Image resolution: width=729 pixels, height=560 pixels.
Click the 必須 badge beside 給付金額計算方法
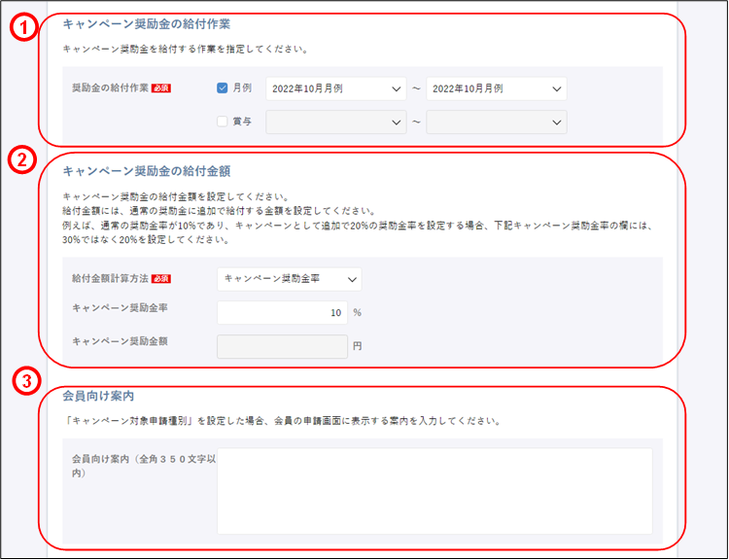(x=161, y=279)
